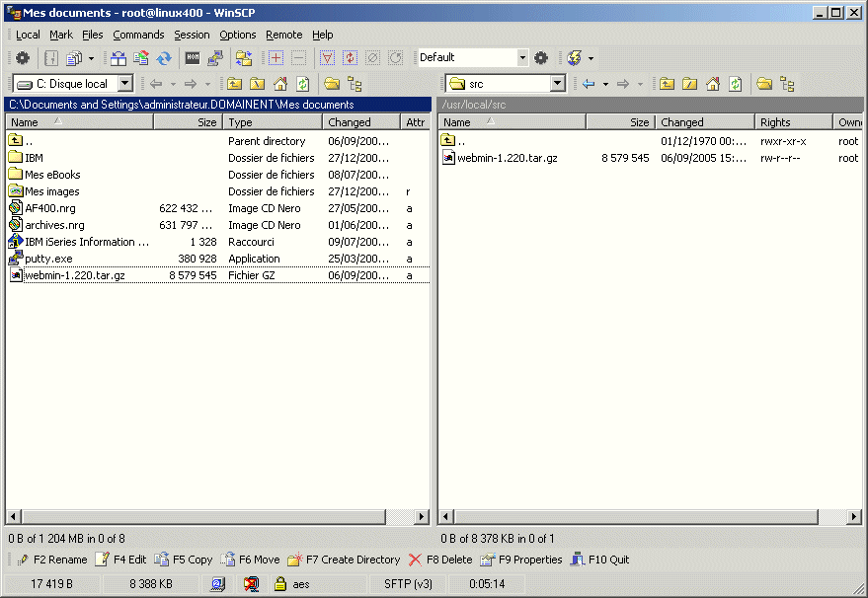Click the copy-documents queue options icon
Screen dimensions: 868x598
pyautogui.click(x=74, y=57)
